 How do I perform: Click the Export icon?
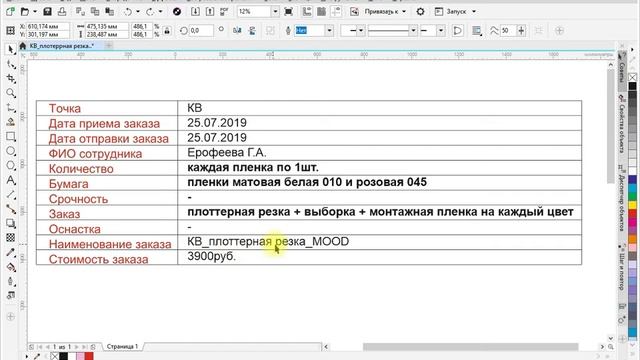tap(209, 11)
